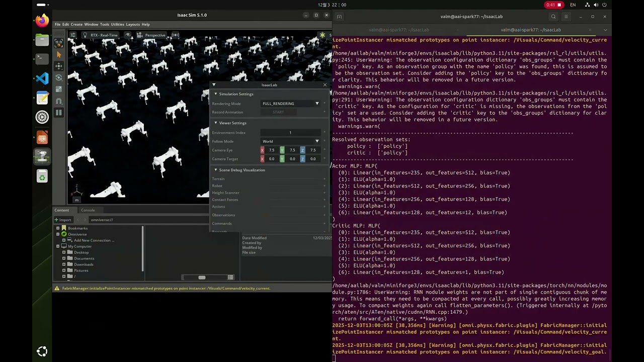Collapse the My Computer tree node
The height and width of the screenshot is (362, 644).
(x=58, y=246)
